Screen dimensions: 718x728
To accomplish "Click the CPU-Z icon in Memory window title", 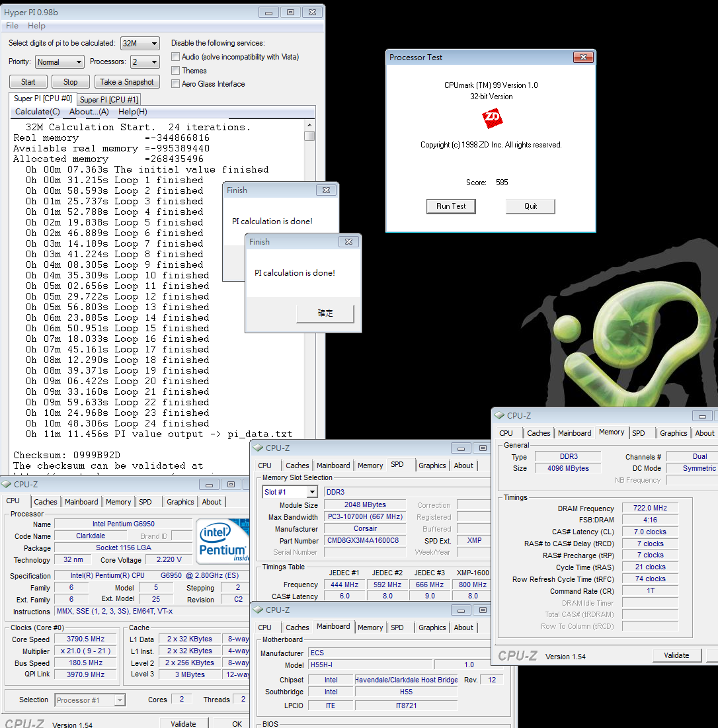I will pos(499,416).
